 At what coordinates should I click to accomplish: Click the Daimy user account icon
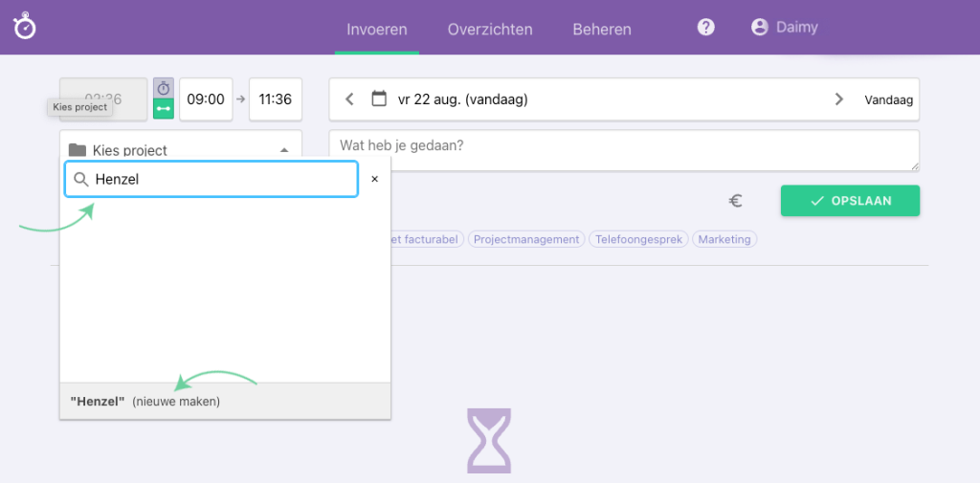pyautogui.click(x=760, y=27)
